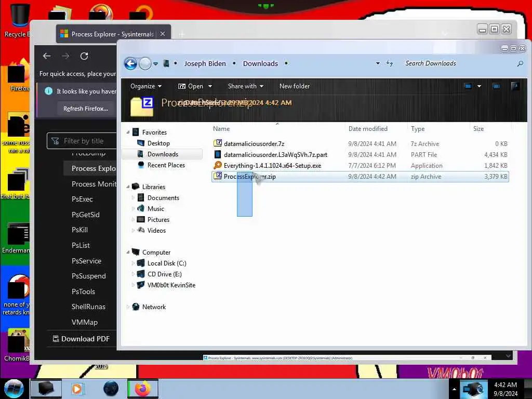This screenshot has width=532, height=399.
Task: Select the datamaliciousorder.7z file
Action: coord(360,144)
